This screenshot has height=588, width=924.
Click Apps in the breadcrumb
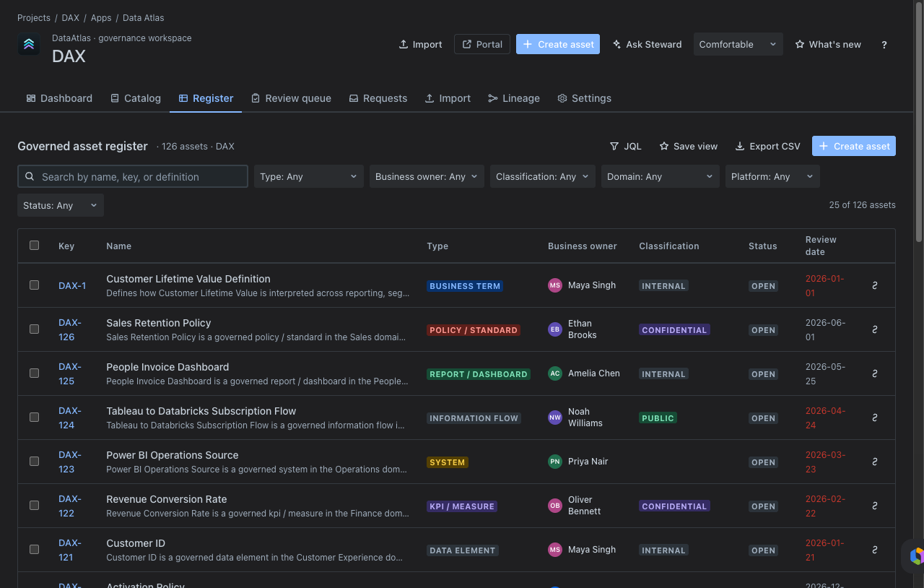[101, 17]
